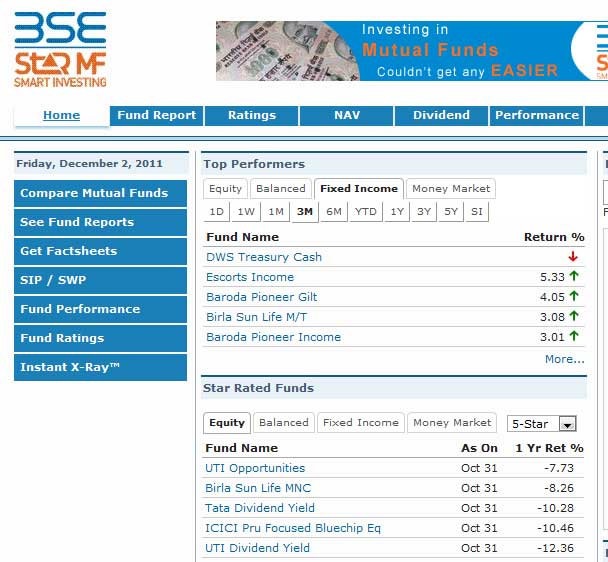The width and height of the screenshot is (608, 562).
Task: Select the 3Y period tab
Action: pyautogui.click(x=424, y=212)
